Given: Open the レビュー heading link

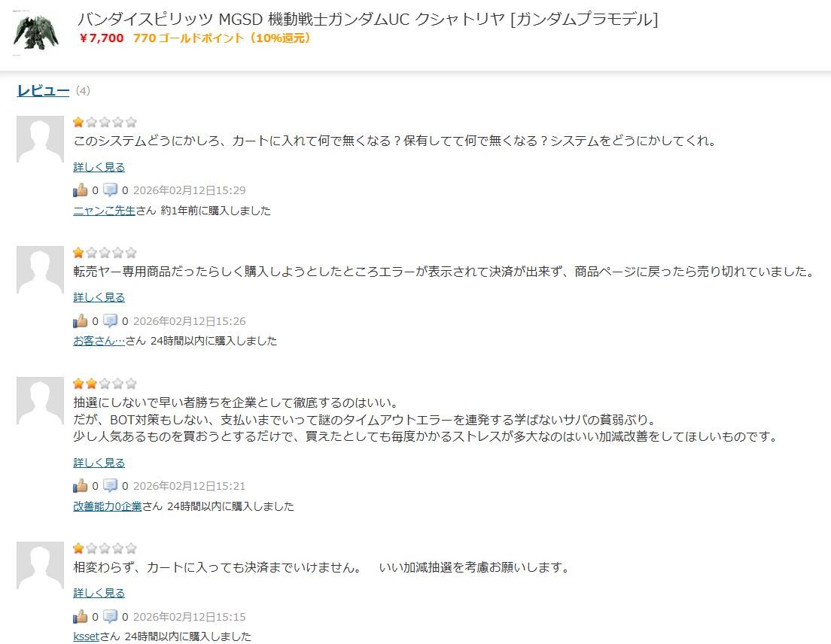Looking at the screenshot, I should point(43,90).
